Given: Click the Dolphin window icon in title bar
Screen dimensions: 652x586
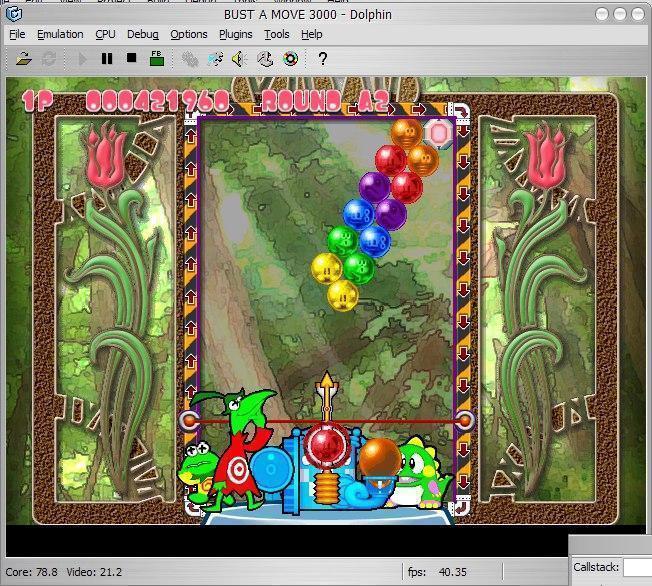Looking at the screenshot, I should pyautogui.click(x=14, y=13).
